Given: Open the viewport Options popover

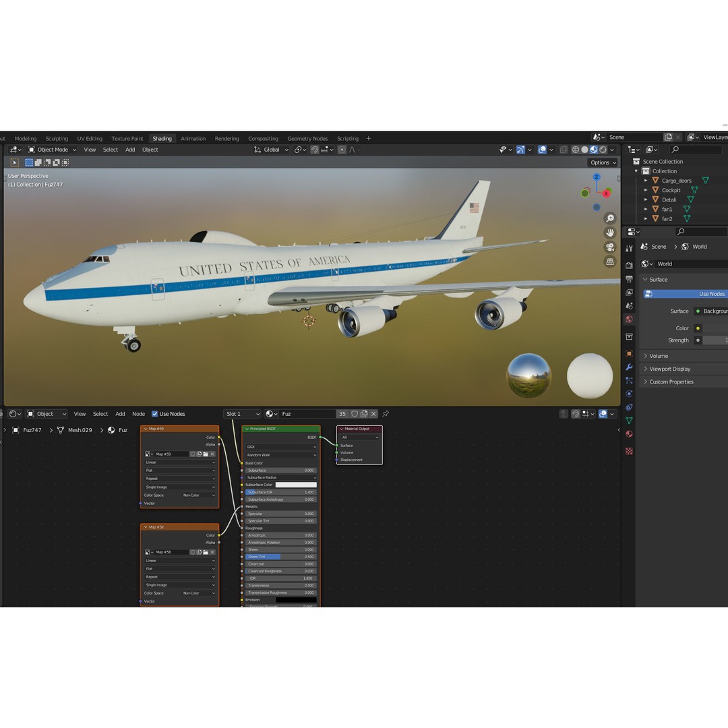Looking at the screenshot, I should (x=603, y=162).
